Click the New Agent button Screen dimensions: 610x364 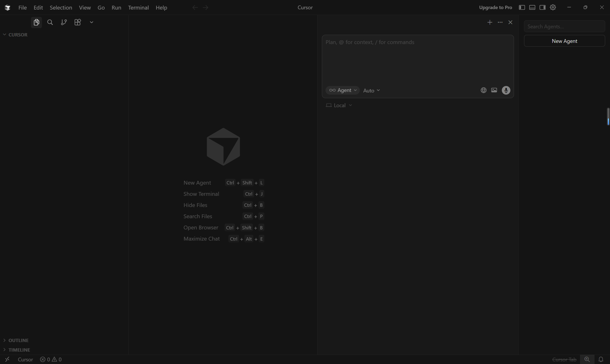tap(564, 41)
